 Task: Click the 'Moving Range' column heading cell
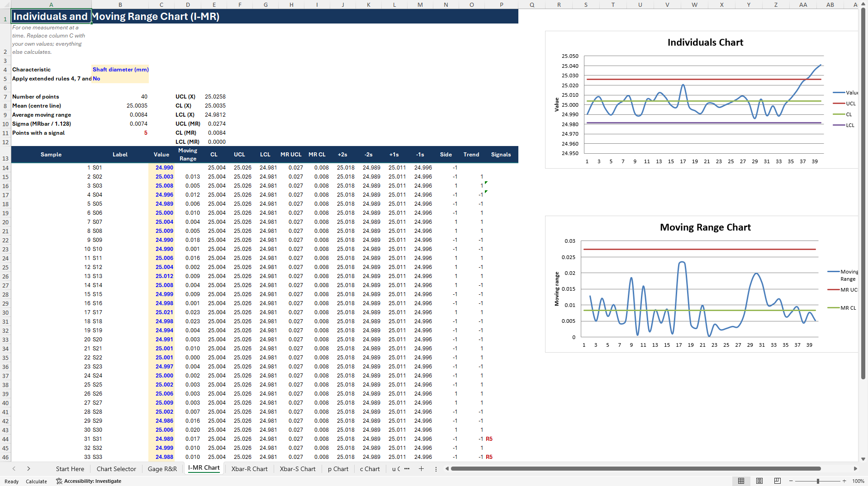click(188, 155)
